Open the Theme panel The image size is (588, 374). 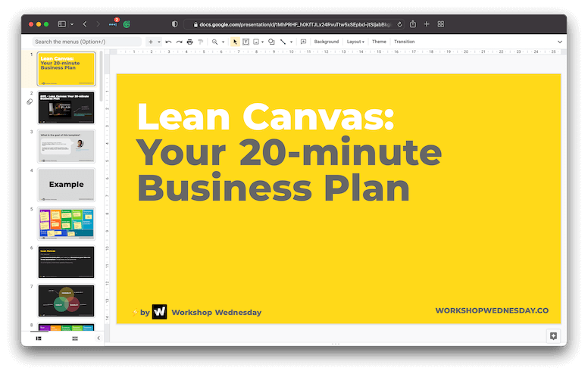pyautogui.click(x=379, y=42)
